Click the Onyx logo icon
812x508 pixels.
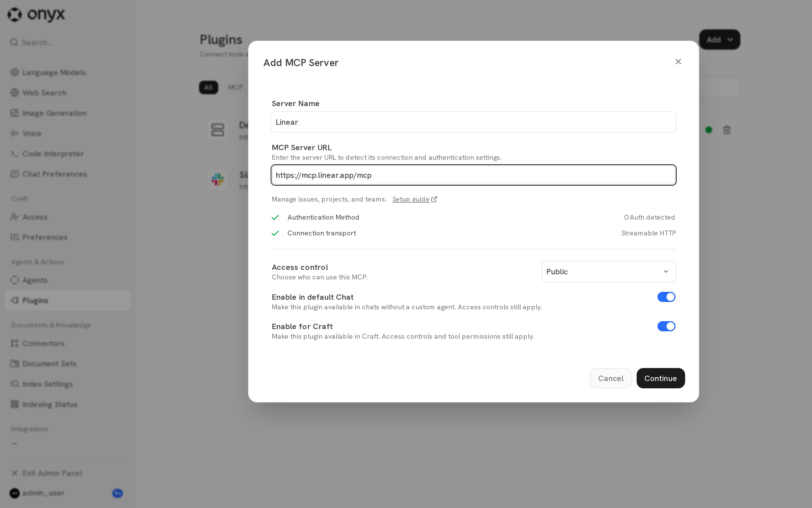(x=15, y=14)
